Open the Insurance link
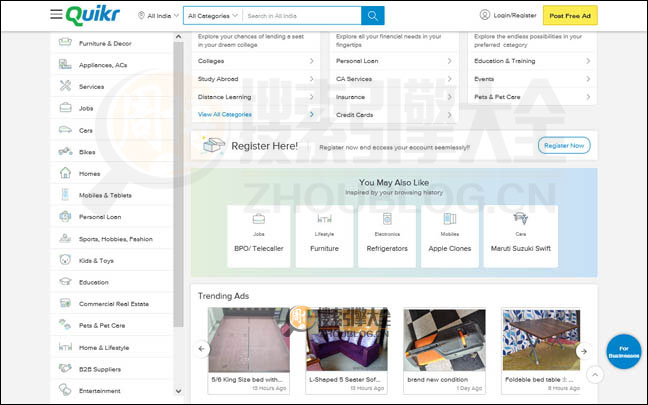The width and height of the screenshot is (648, 405). [350, 97]
